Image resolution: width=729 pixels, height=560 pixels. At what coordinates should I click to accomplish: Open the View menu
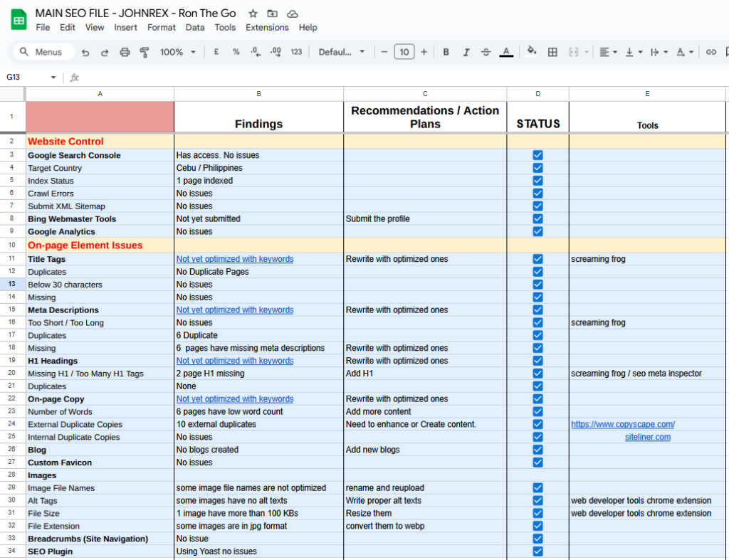tap(95, 28)
